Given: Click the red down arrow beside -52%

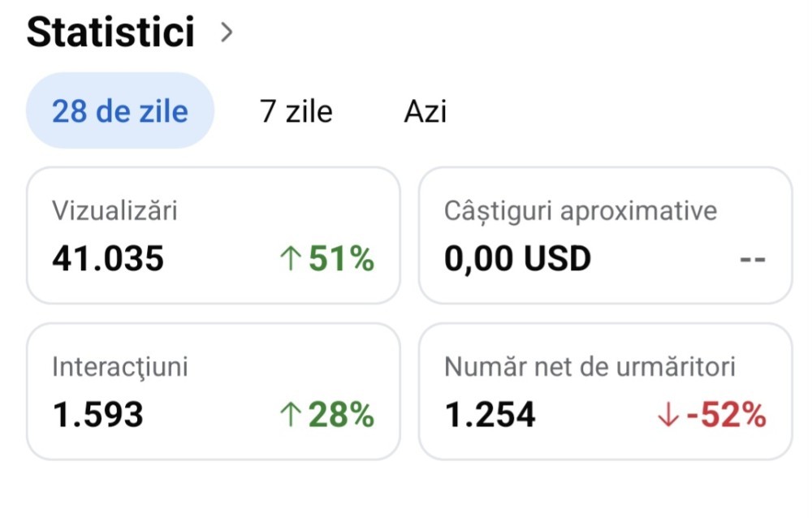Looking at the screenshot, I should pyautogui.click(x=667, y=416).
